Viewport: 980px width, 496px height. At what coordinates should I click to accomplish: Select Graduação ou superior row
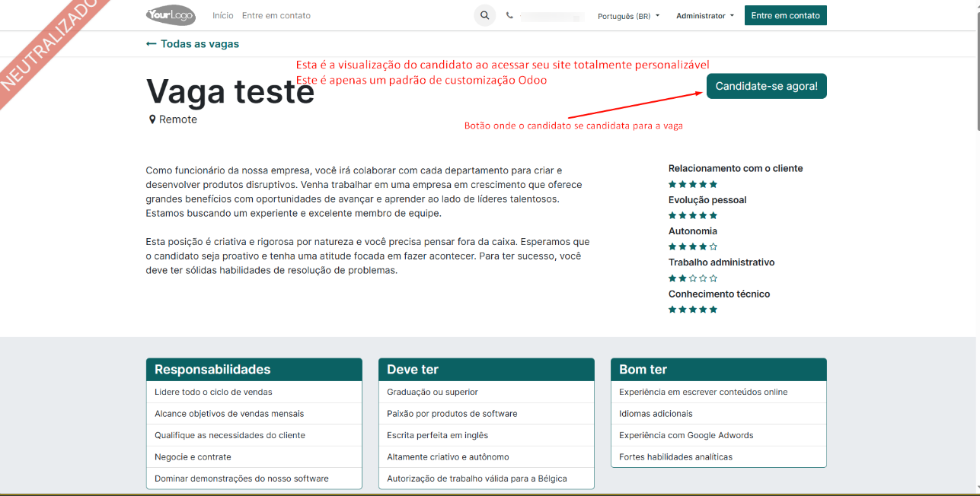pos(486,392)
